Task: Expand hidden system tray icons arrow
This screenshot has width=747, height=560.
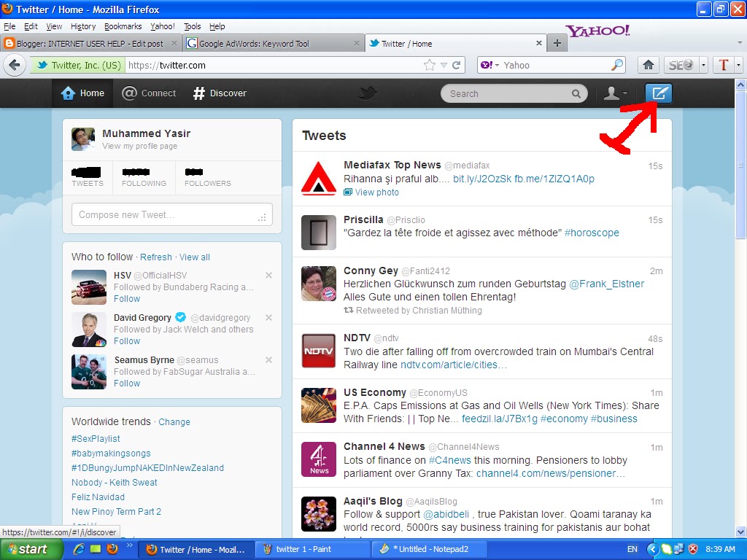Action: pyautogui.click(x=652, y=549)
